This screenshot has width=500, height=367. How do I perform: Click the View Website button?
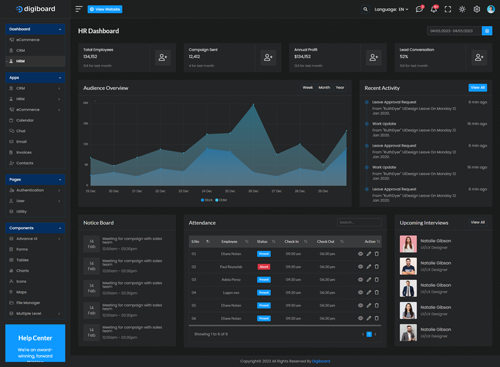click(105, 9)
